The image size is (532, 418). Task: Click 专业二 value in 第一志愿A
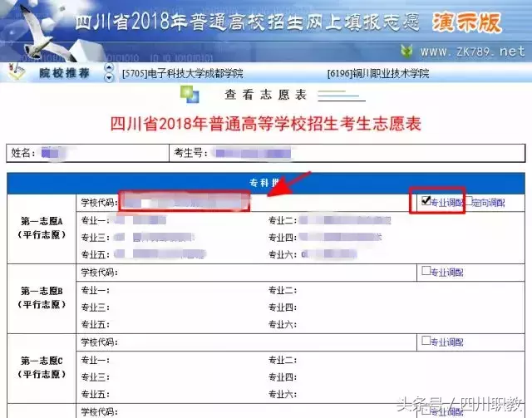click(x=344, y=220)
